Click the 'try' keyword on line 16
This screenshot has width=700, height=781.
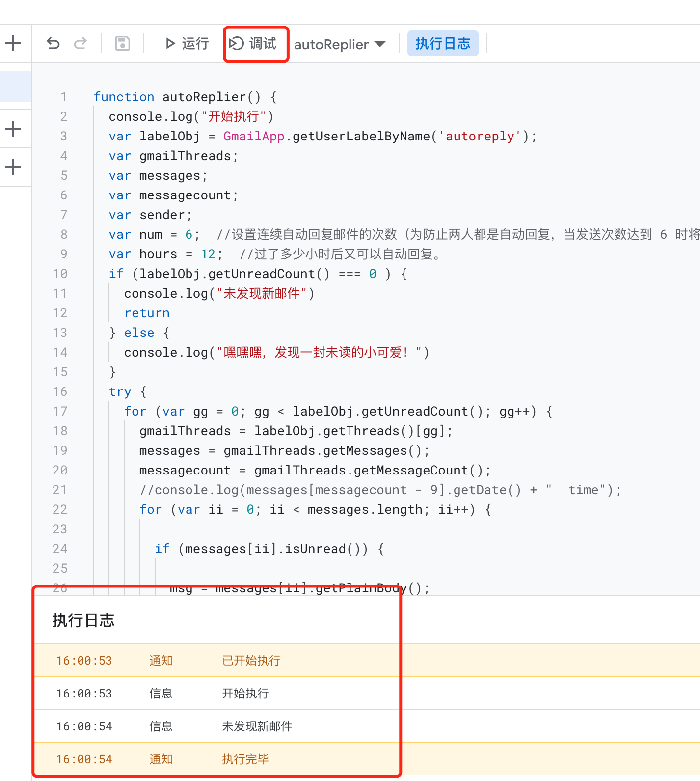click(120, 391)
